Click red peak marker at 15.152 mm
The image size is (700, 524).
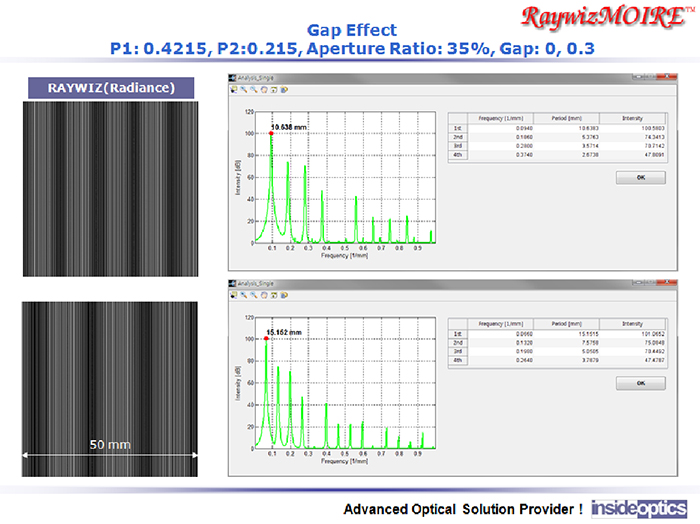(267, 339)
